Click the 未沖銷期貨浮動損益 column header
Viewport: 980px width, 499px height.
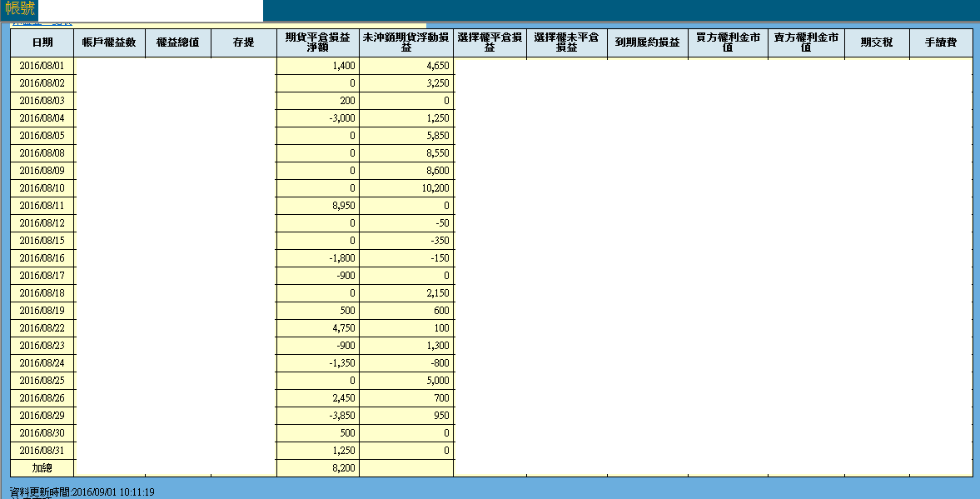click(x=406, y=42)
